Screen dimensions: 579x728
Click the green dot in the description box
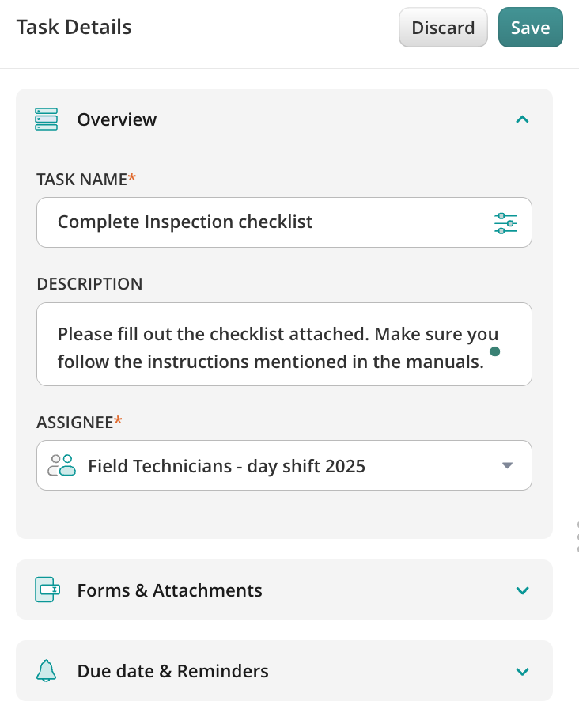coord(495,351)
